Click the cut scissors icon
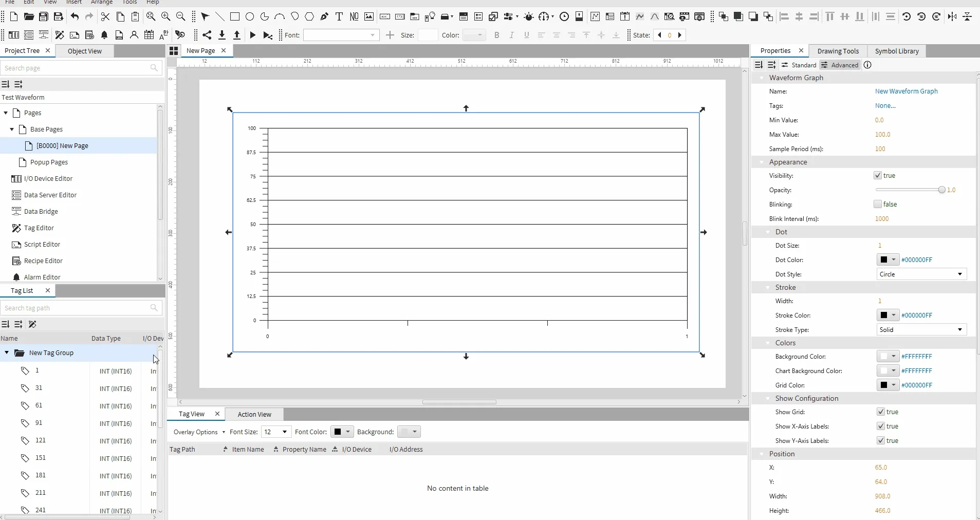The width and height of the screenshot is (980, 520). tap(105, 17)
